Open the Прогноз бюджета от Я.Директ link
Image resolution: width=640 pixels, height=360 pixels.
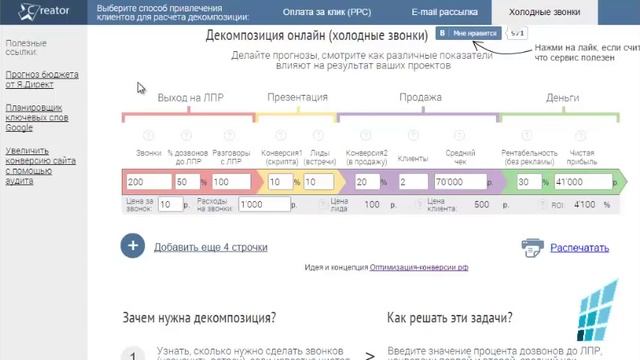42,79
